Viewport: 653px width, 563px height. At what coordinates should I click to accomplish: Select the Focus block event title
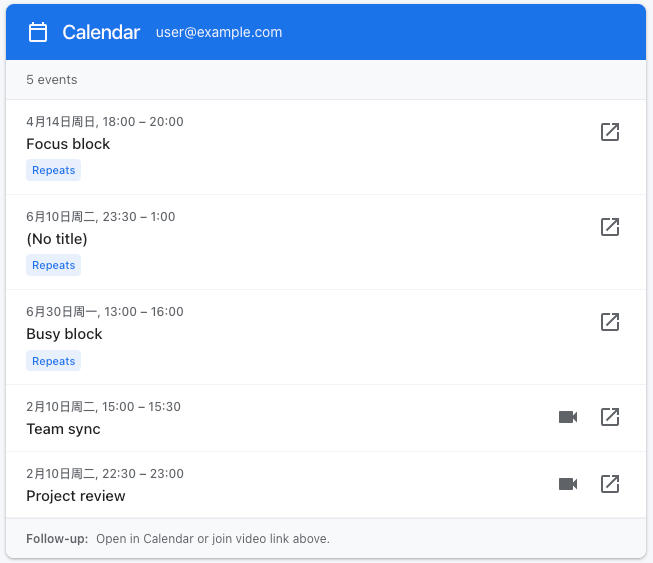68,144
